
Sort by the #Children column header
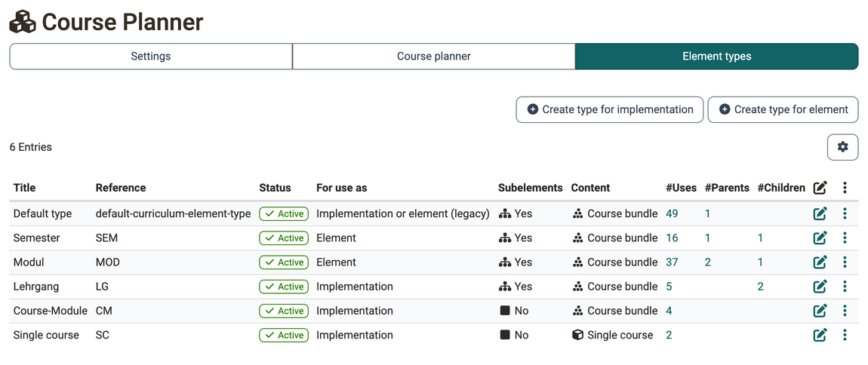[x=781, y=188]
